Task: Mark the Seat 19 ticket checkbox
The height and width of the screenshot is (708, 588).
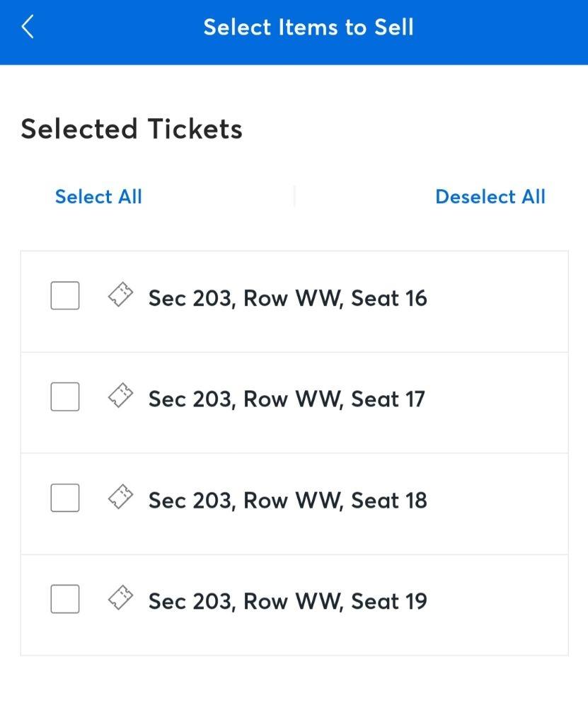Action: point(65,600)
